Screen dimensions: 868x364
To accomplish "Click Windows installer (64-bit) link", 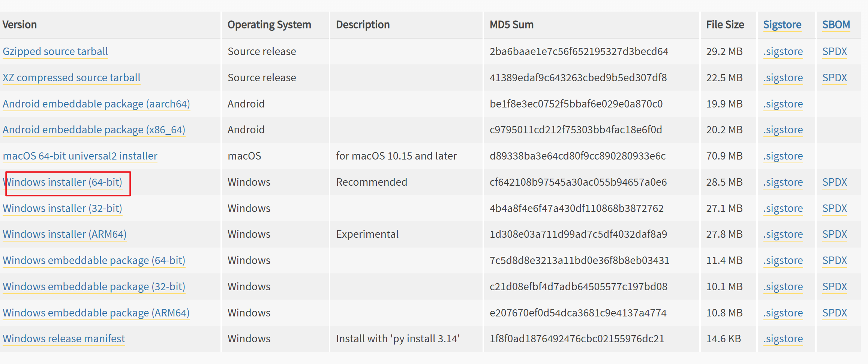I will point(62,182).
